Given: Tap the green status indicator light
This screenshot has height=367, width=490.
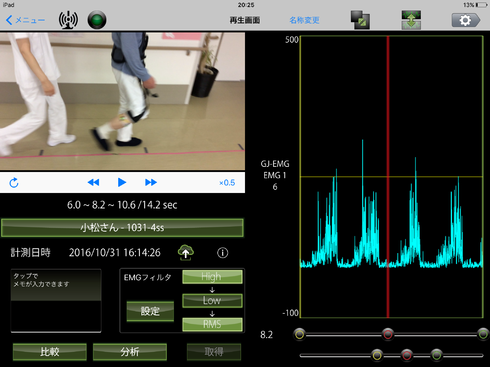Looking at the screenshot, I should 97,20.
